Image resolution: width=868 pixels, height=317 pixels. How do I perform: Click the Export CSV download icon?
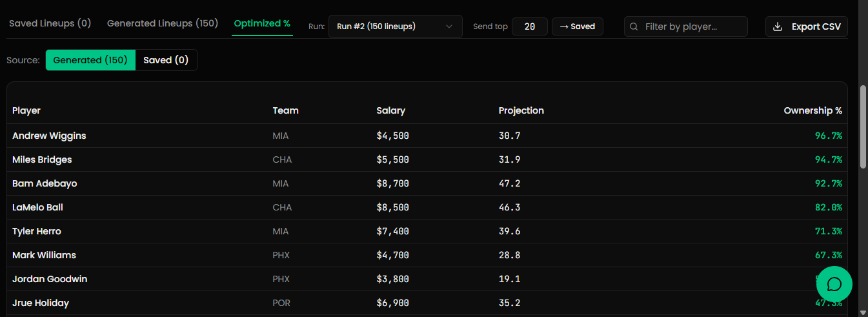tap(778, 26)
